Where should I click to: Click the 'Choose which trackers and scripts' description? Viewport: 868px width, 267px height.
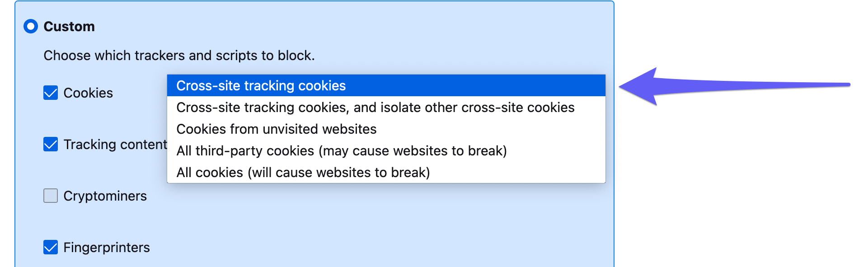(x=179, y=56)
